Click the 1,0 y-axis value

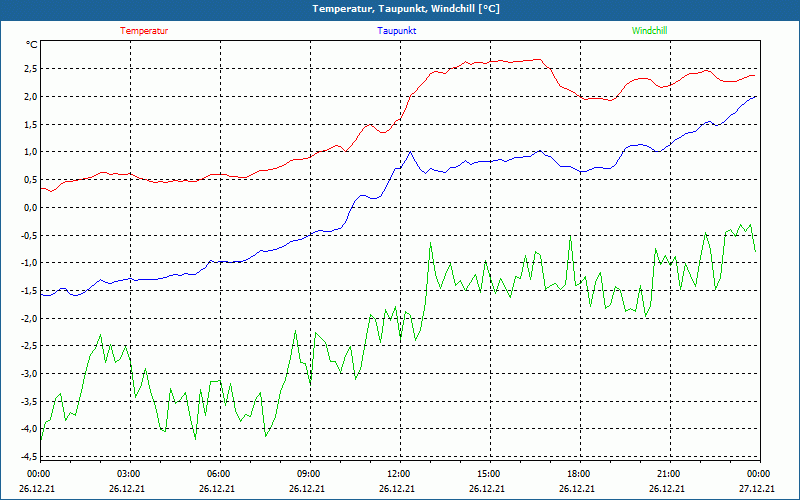[x=29, y=152]
